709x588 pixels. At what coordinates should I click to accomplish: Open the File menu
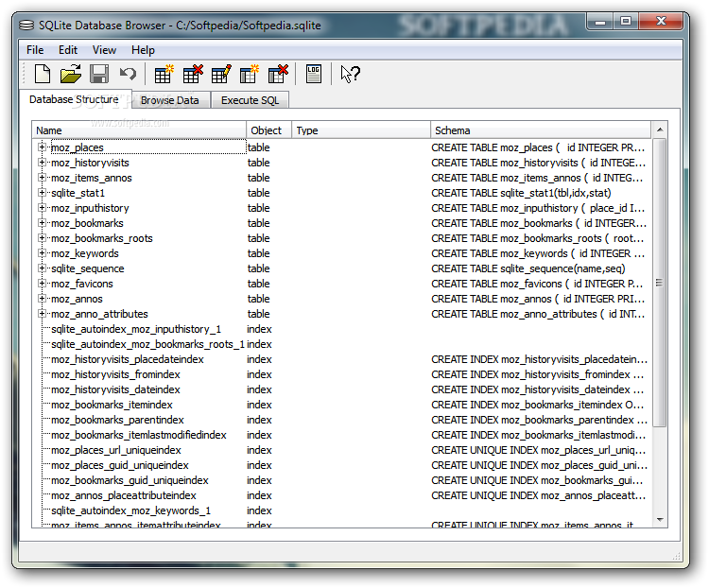coord(35,50)
